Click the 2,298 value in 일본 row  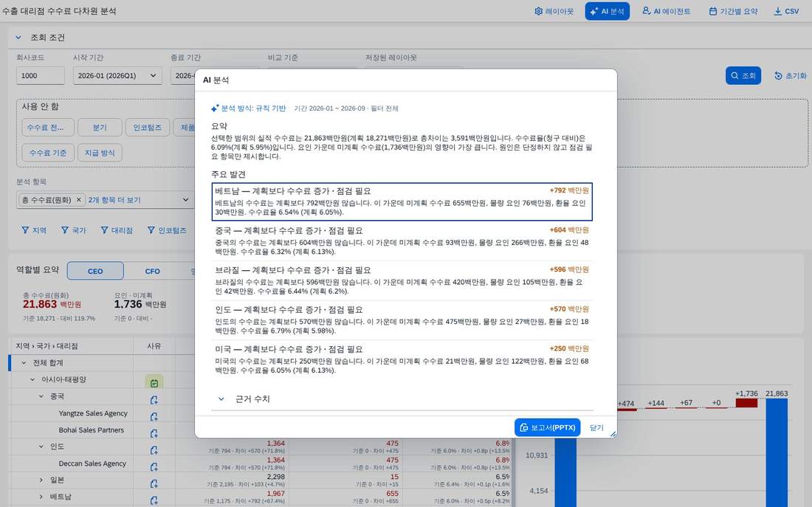[275, 477]
